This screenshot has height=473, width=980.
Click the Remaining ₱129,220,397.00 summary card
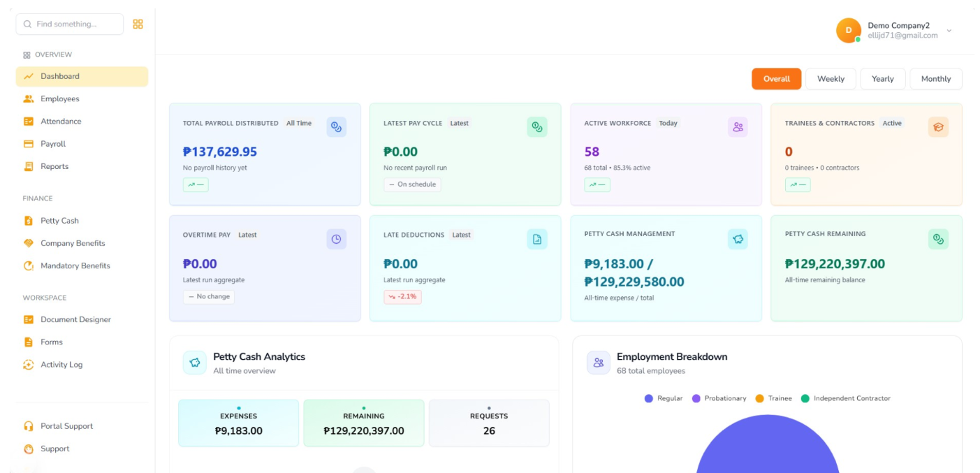pos(364,423)
